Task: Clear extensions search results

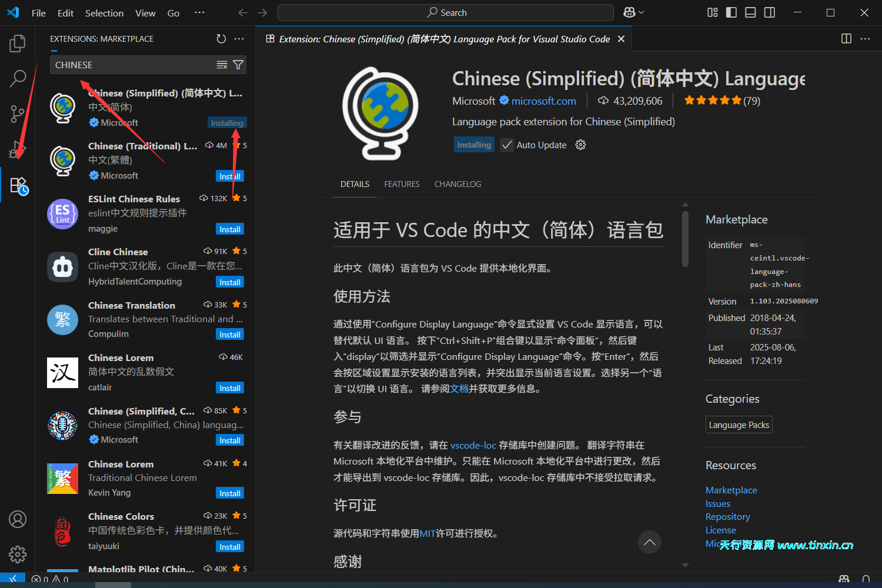Action: coord(222,65)
